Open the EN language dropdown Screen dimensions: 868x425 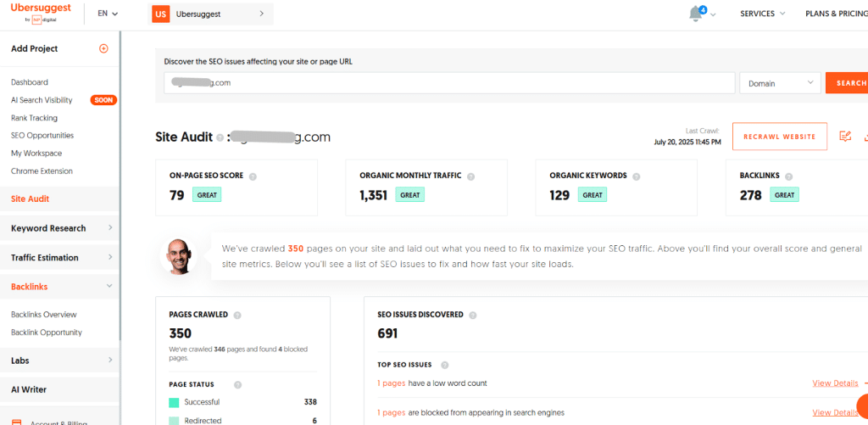(108, 14)
